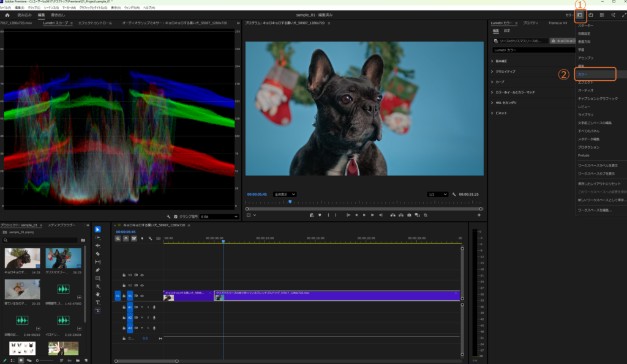Viewport: 627px width, 364px height.
Task: Switch to the エフェクトコントロール tab
Action: point(95,23)
